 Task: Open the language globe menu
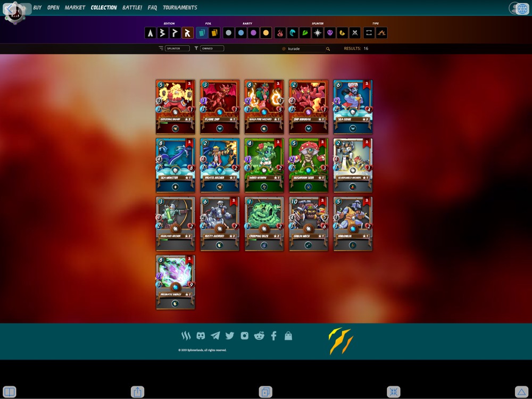[521, 9]
